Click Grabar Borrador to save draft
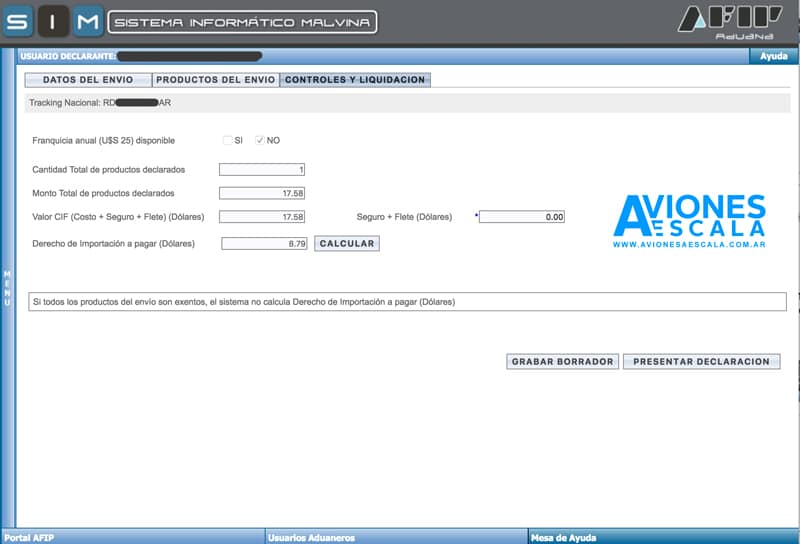 [562, 362]
